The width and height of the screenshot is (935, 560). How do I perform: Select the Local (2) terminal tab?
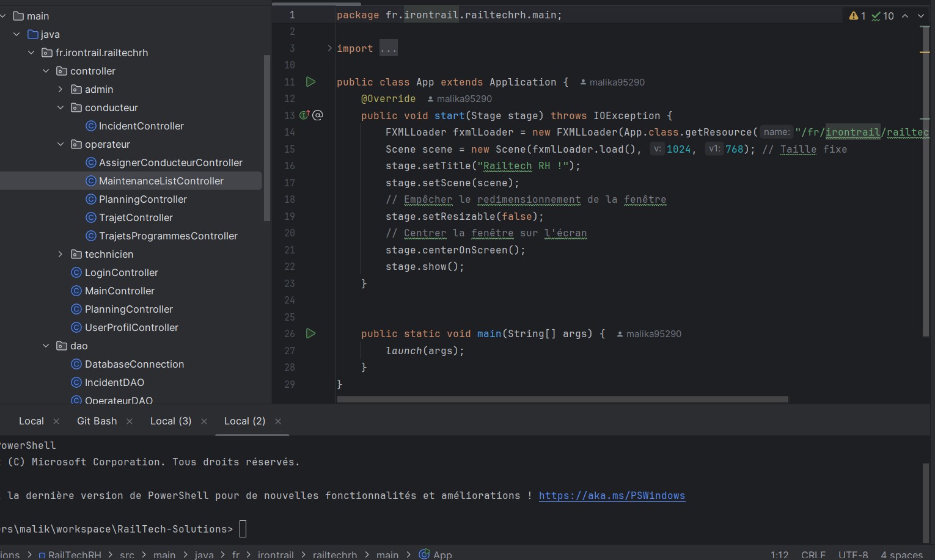point(244,421)
